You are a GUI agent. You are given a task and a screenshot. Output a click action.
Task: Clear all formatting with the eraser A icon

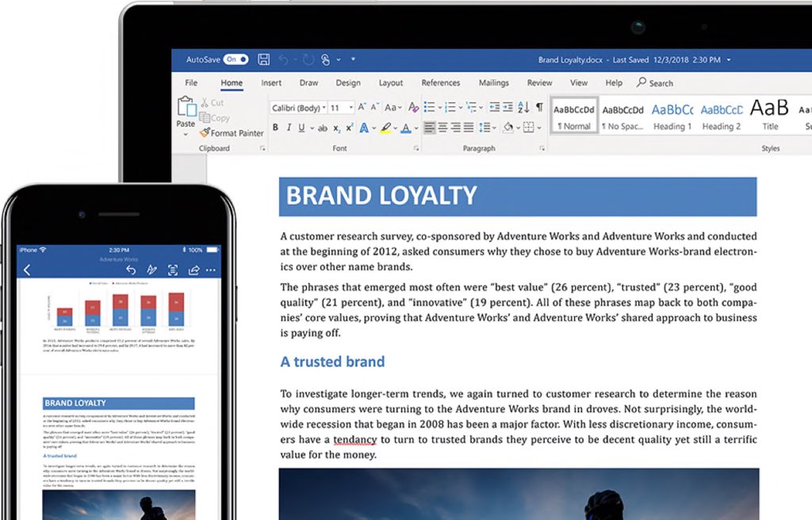click(413, 107)
